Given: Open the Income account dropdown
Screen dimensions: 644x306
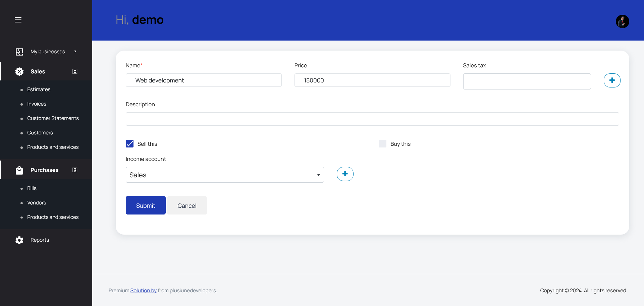Looking at the screenshot, I should (x=224, y=175).
